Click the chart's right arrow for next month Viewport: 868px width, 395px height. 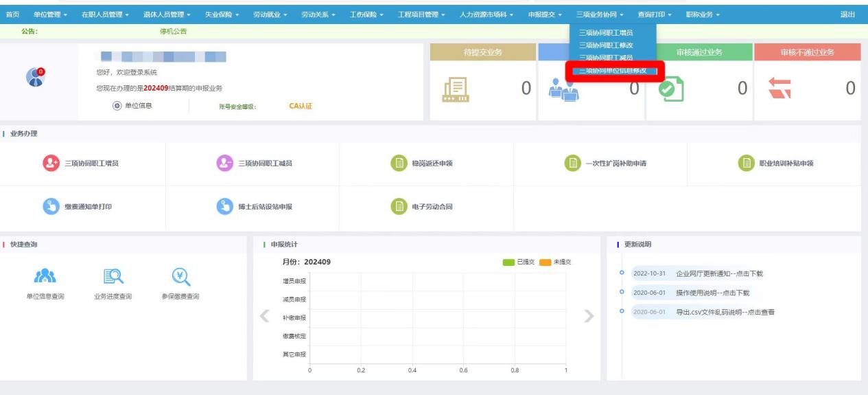tap(588, 317)
